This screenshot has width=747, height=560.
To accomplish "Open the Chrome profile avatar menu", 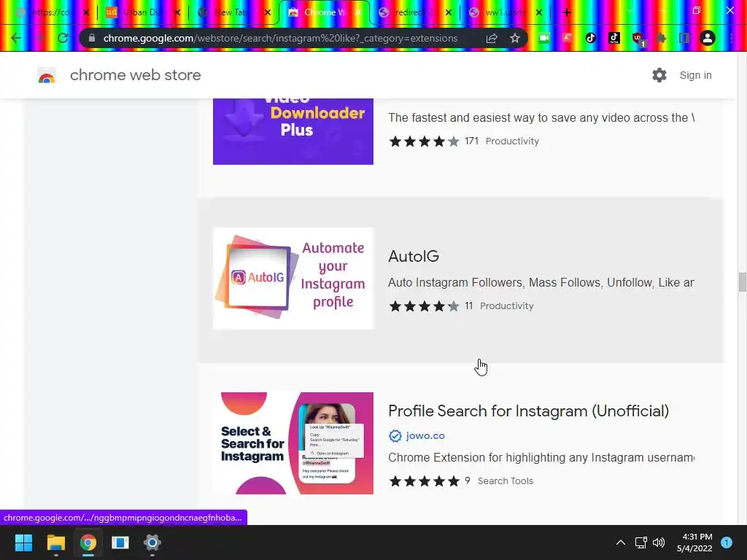I will pyautogui.click(x=708, y=38).
